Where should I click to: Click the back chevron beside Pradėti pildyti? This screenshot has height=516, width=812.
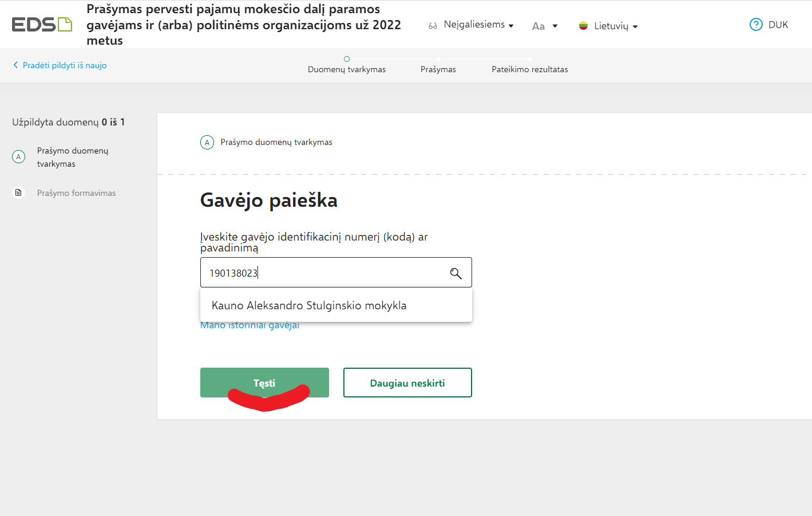(15, 65)
